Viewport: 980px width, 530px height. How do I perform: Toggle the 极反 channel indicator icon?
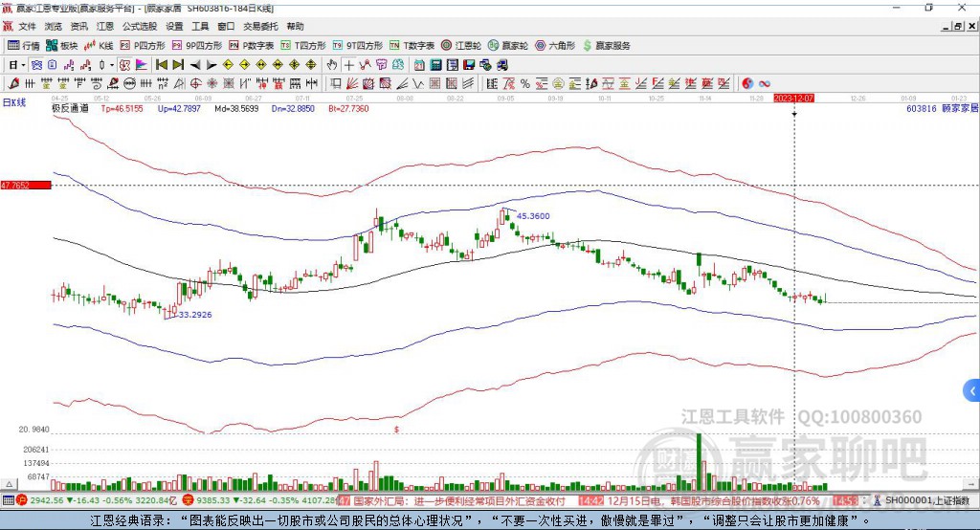coord(124,65)
